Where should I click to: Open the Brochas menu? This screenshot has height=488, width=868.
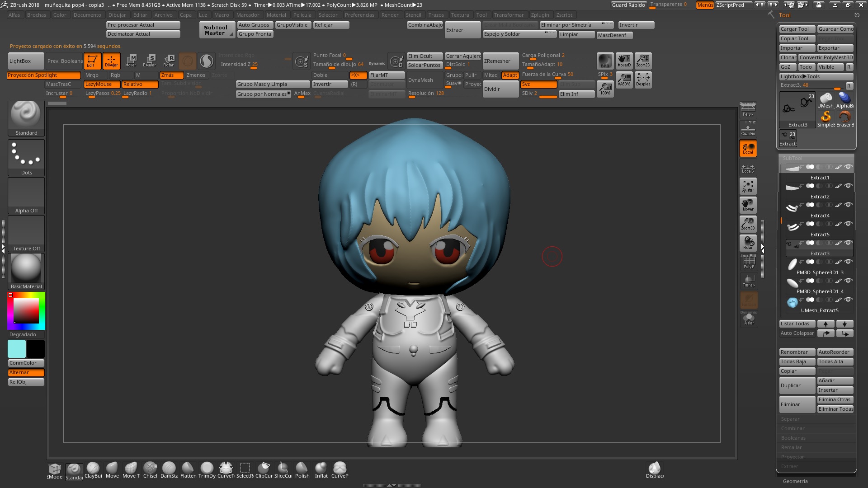[x=37, y=15]
